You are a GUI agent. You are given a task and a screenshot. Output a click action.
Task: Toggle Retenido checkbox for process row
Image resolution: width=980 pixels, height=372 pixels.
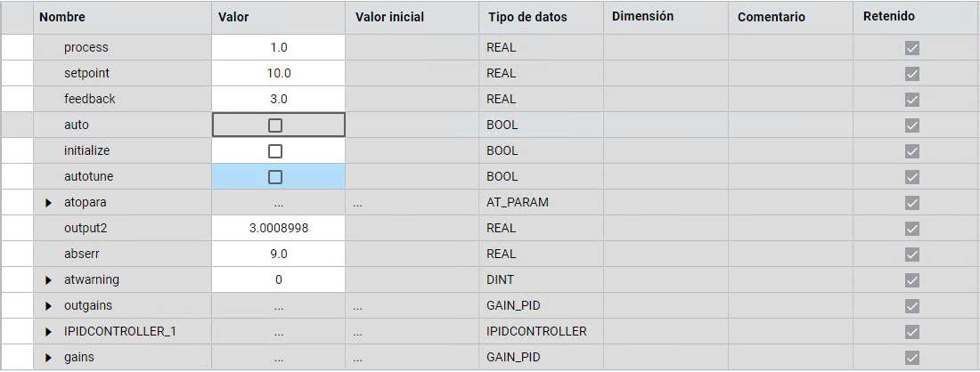[x=911, y=48]
